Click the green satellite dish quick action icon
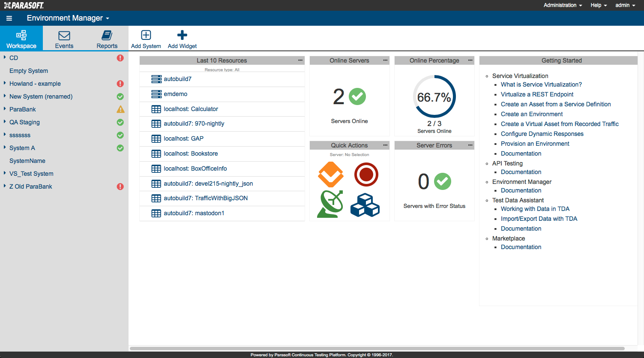The image size is (644, 358). [x=330, y=204]
